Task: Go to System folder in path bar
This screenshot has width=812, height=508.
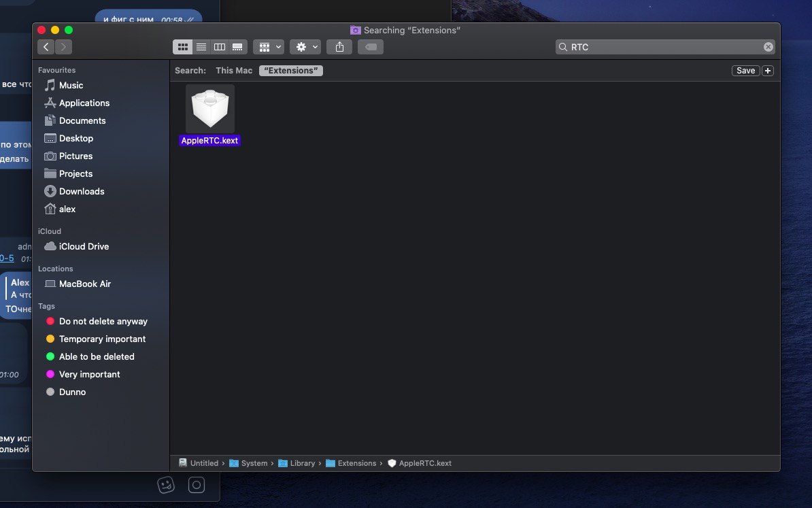Action: (248, 463)
